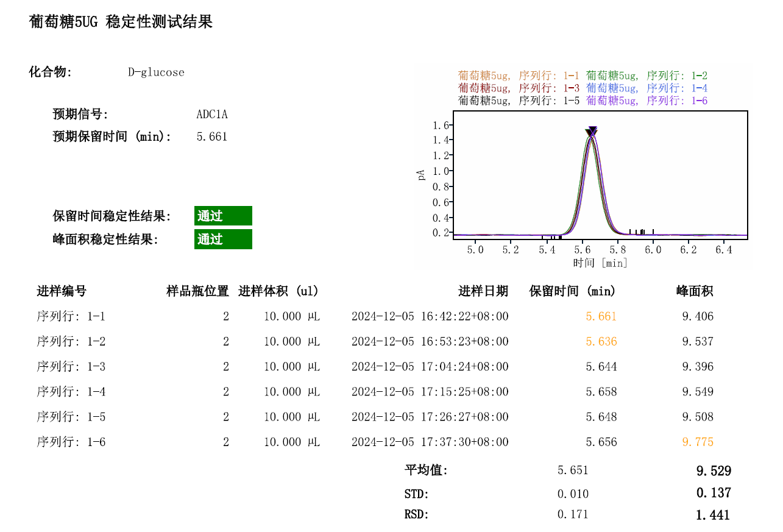Select row label 序列行: 1-6
Viewport: 783px width, 532px height.
point(71,442)
